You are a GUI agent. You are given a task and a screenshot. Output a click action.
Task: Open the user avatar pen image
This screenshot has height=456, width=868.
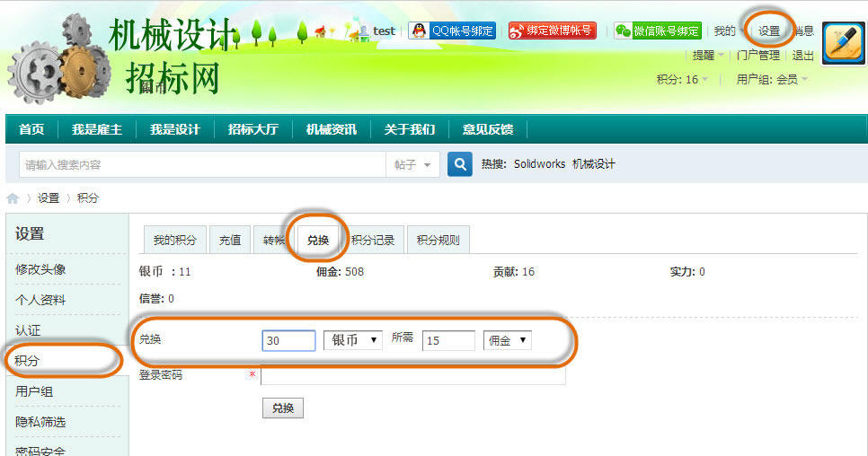coord(844,43)
